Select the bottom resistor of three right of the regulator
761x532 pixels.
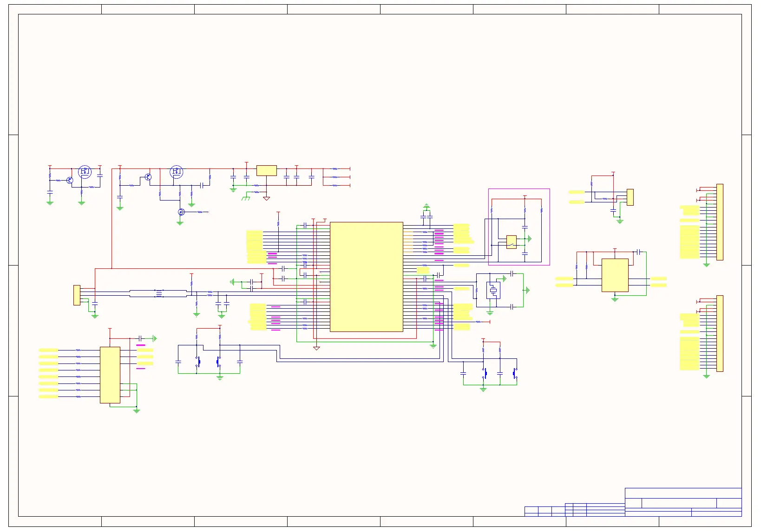click(335, 186)
